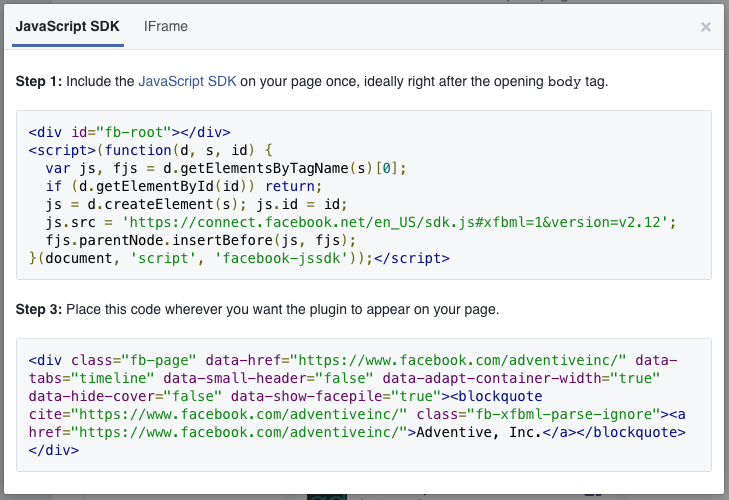Click the 'Adventive, Inc.' text in the code
This screenshot has height=500, width=729.
[x=479, y=432]
